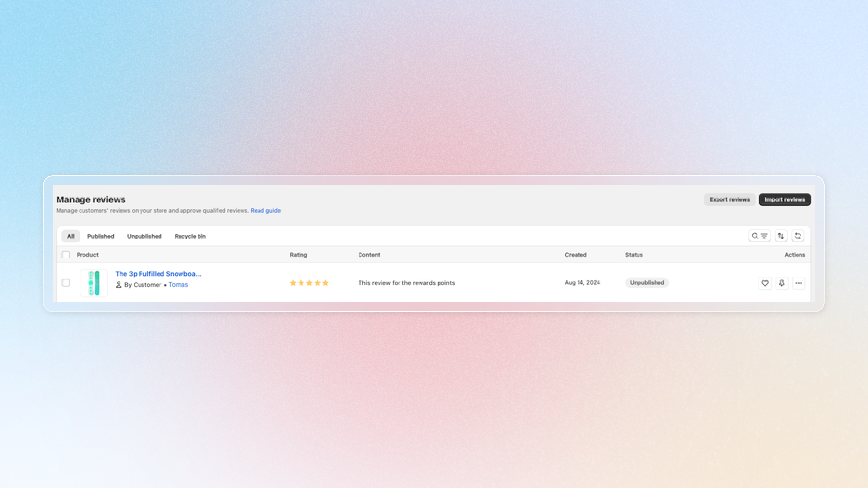The image size is (868, 488).
Task: Mark the Tomas review as favorite with the heart icon
Action: pos(765,283)
